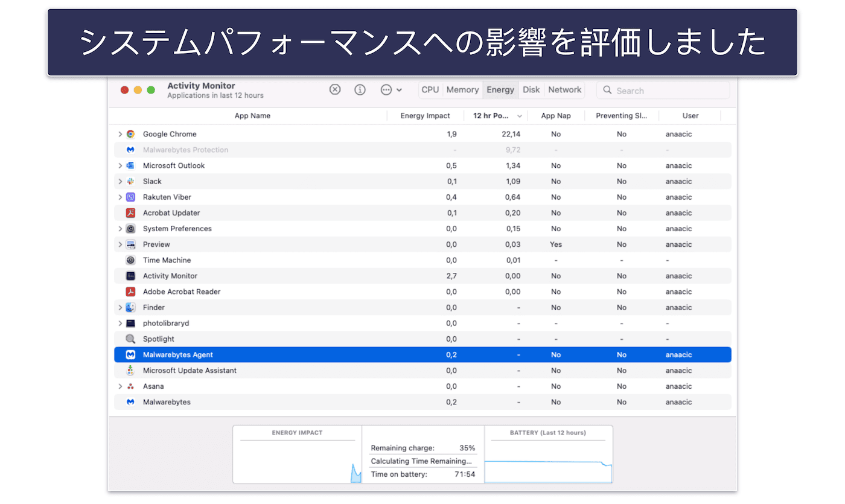Click the Activity Monitor window title
This screenshot has height=504, width=845.
click(201, 86)
